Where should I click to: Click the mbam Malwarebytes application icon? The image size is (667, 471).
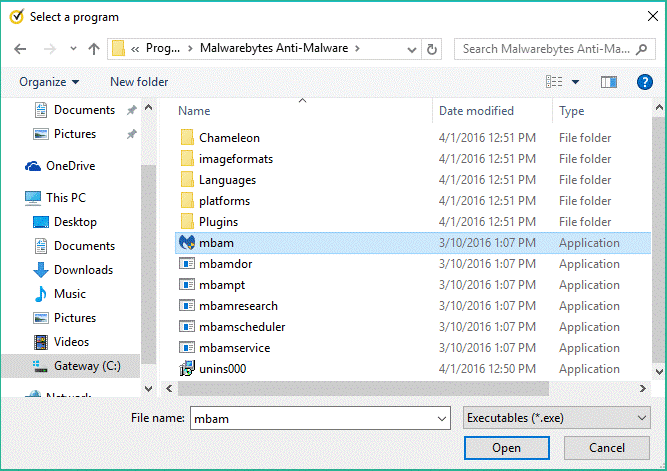[187, 243]
